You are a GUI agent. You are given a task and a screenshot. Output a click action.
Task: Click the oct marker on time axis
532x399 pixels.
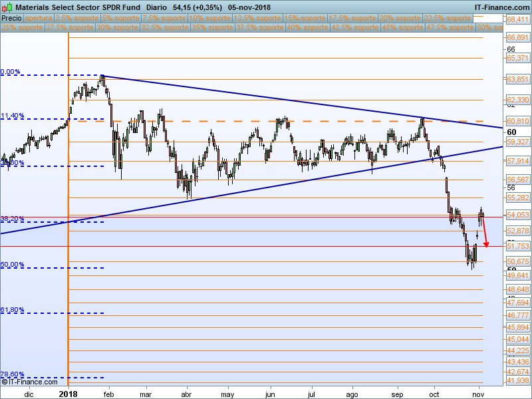pos(434,394)
